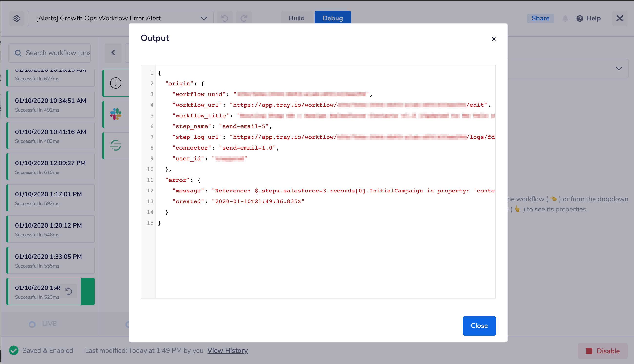Select the alert trigger step icon
Viewport: 634px width, 364px height.
click(x=116, y=83)
